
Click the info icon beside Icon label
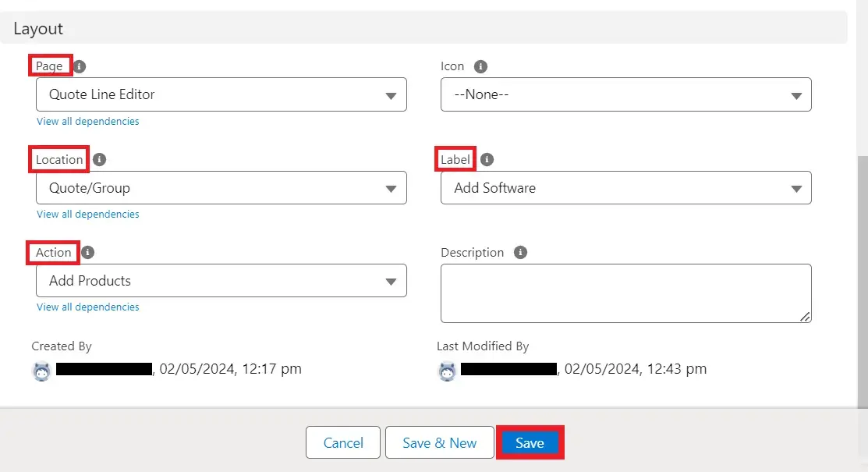click(x=480, y=66)
